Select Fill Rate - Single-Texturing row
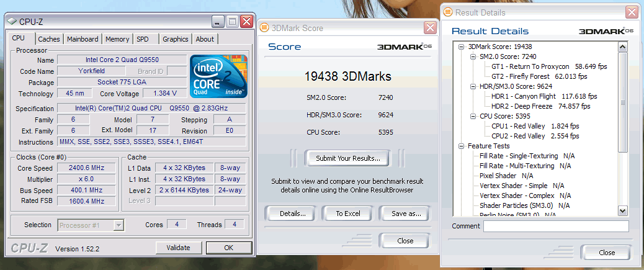 pyautogui.click(x=527, y=156)
